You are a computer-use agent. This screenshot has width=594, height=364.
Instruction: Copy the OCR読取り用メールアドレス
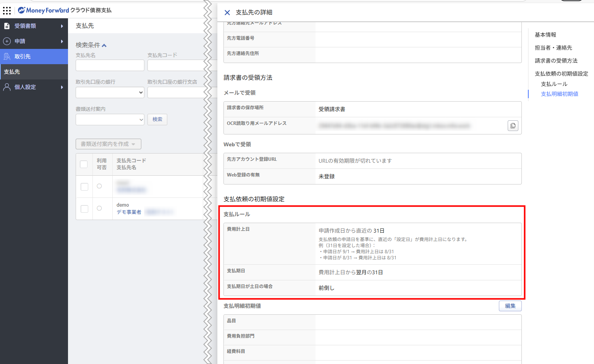[513, 126]
